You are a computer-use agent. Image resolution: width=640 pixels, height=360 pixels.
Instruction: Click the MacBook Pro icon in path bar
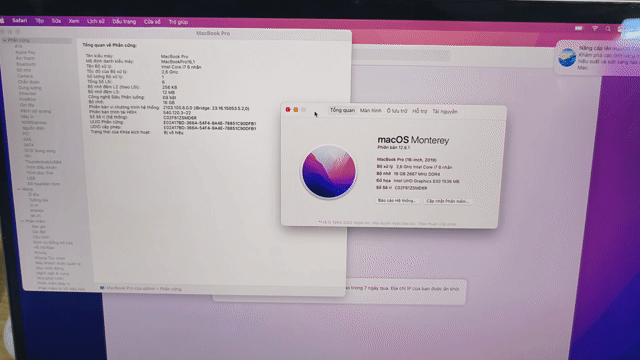[102, 288]
